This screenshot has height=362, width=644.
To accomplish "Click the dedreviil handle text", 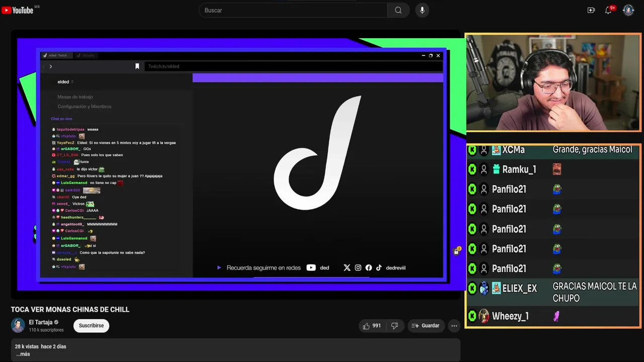I will coord(395,268).
